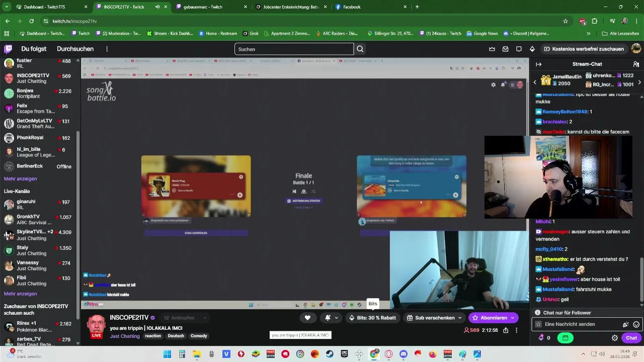Open Steam from the taskbar
The height and width of the screenshot is (362, 644).
point(330,354)
